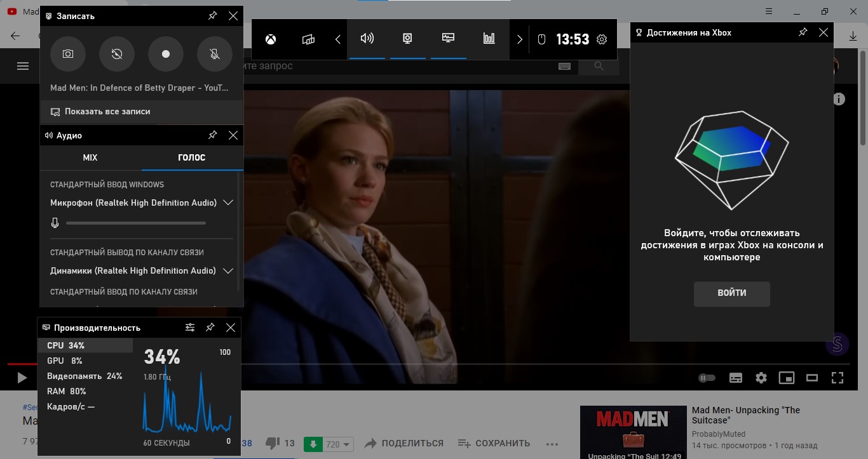Start recording with the record button
Viewport: 868px width, 459px height.
point(166,54)
